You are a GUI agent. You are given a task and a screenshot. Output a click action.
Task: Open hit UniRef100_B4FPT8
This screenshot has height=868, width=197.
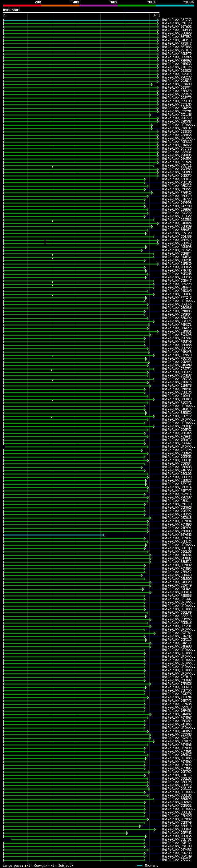coord(177,40)
